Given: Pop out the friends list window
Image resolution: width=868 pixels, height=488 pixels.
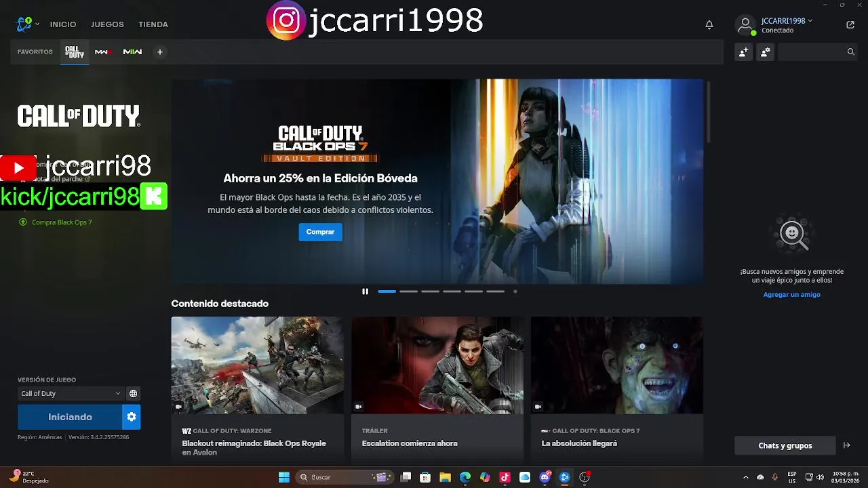Looking at the screenshot, I should (x=850, y=24).
